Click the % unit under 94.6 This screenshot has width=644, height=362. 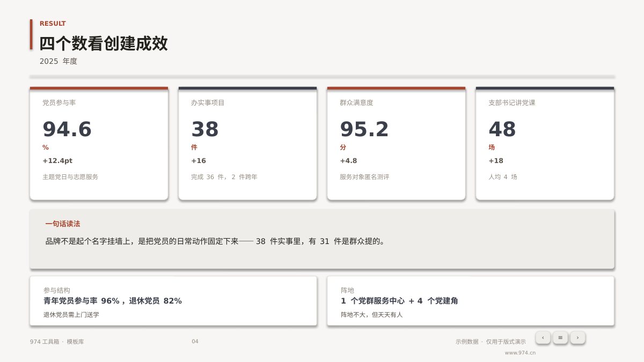click(46, 147)
